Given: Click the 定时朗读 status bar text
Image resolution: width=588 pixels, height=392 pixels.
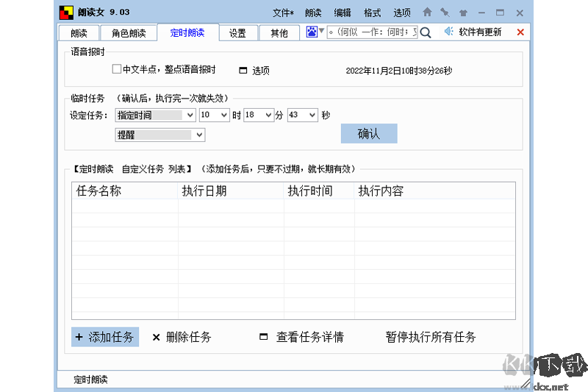Looking at the screenshot, I should pos(90,379).
